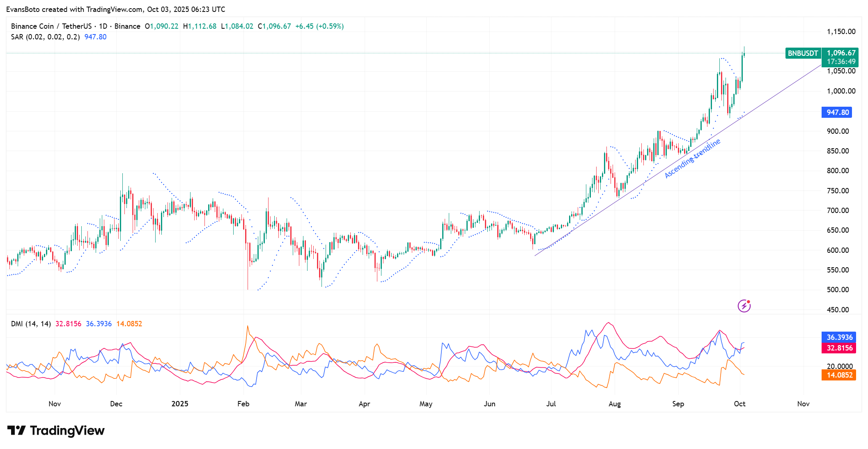Click the orange 14.0852 ADX value tag
Image resolution: width=868 pixels, height=449 pixels.
pos(839,375)
